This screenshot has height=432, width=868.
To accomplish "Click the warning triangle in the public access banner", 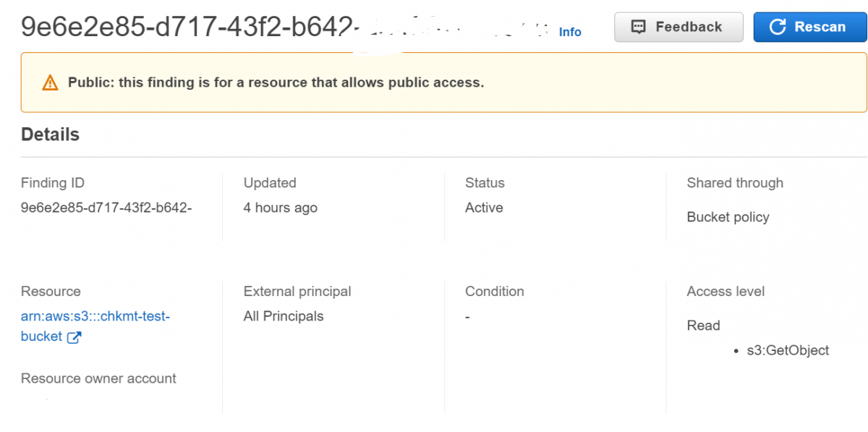I will [50, 82].
